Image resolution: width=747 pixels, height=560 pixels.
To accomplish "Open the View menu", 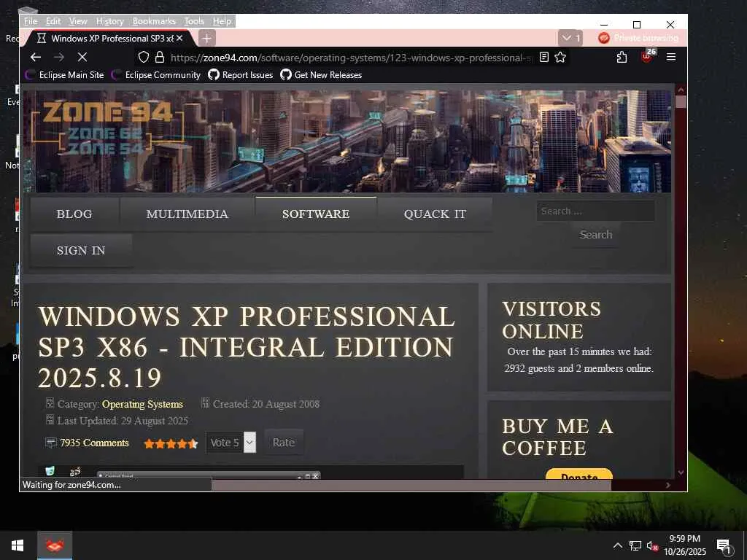I will [x=77, y=21].
